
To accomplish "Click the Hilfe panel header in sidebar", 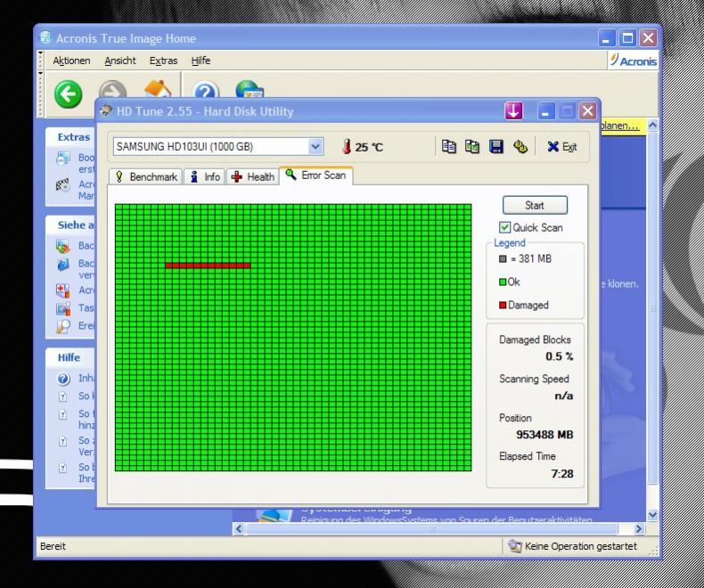I will (x=72, y=357).
